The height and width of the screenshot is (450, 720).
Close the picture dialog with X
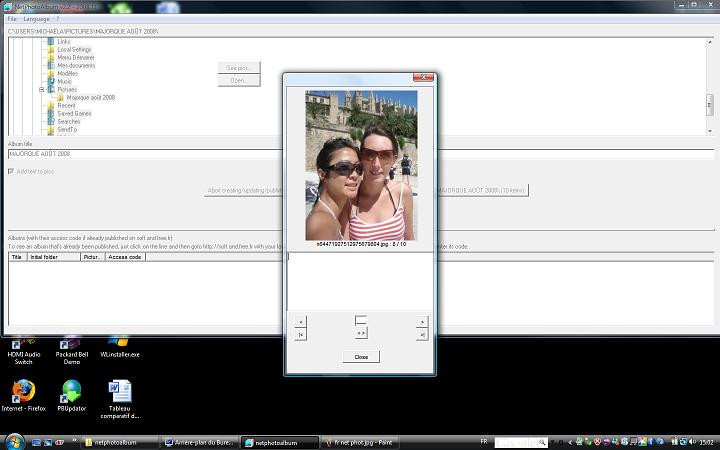pyautogui.click(x=423, y=77)
